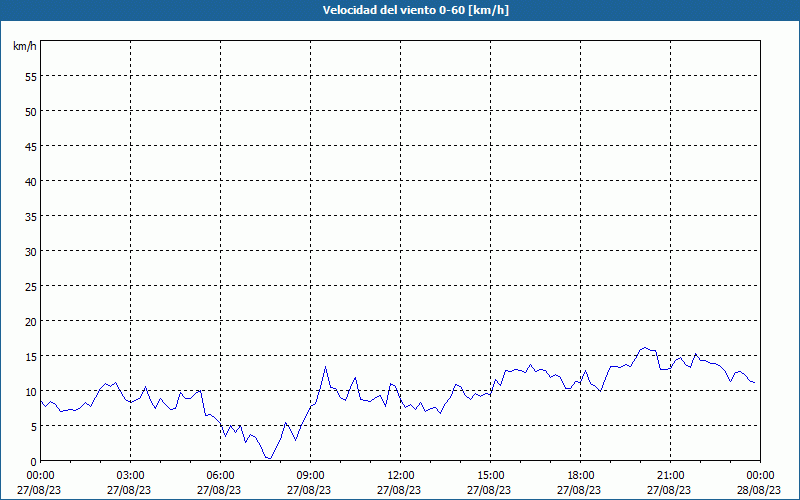Click the '40' y-axis label

click(31, 184)
